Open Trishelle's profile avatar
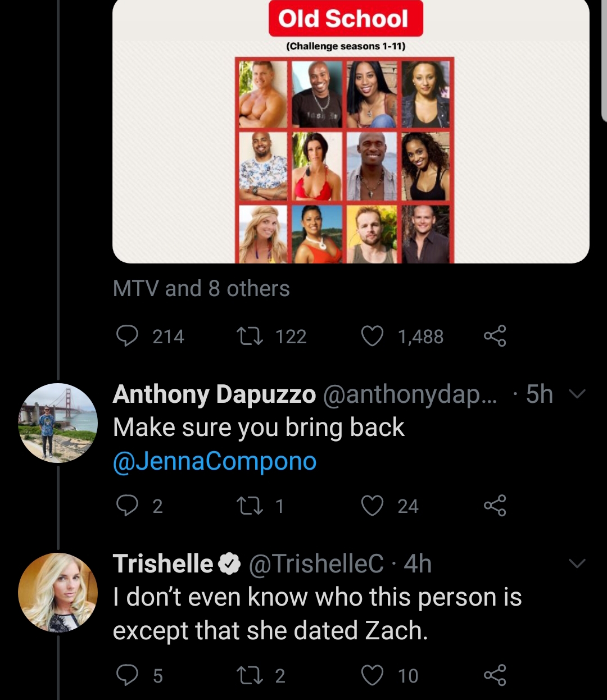Screen dimensions: 607x700 click(x=58, y=592)
